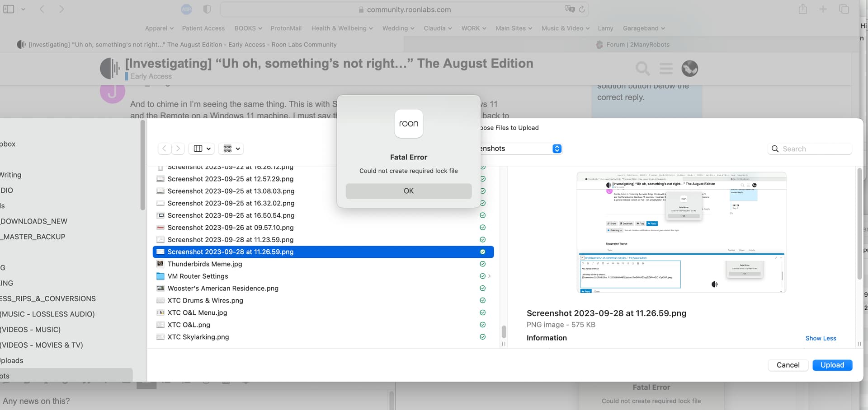Select XTC Drums & Wires.png file
Screen dimensions: 868x410
tap(205, 300)
